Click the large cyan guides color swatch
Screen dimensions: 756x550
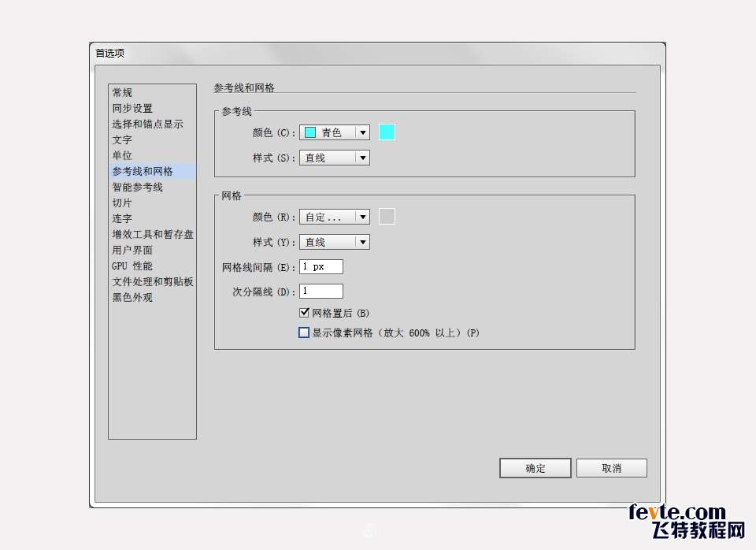pos(387,132)
